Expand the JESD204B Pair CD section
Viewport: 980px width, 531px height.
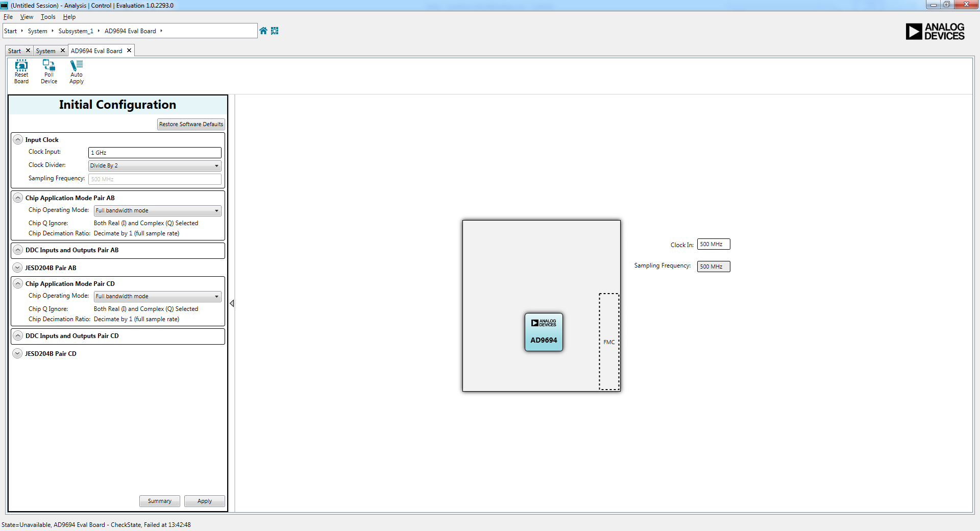pos(18,353)
